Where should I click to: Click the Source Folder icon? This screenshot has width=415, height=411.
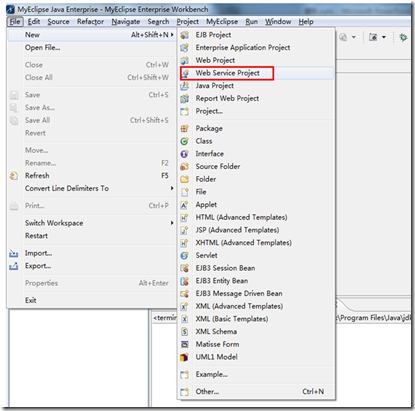[x=184, y=167]
